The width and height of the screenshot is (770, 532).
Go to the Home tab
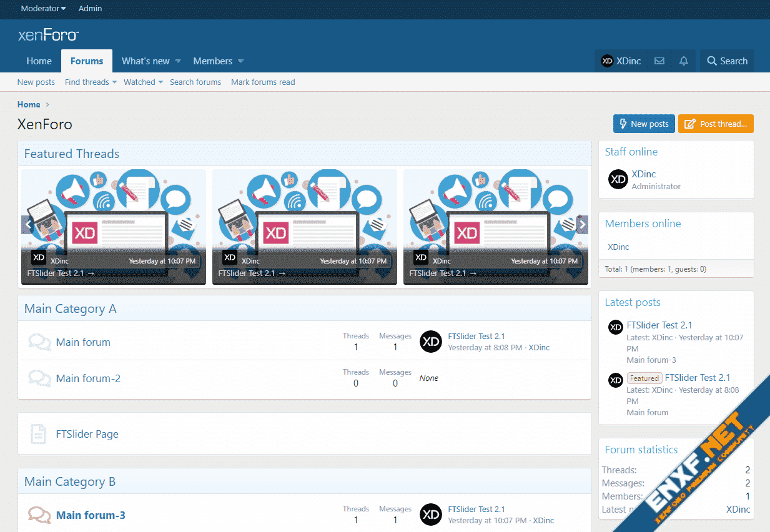point(39,61)
